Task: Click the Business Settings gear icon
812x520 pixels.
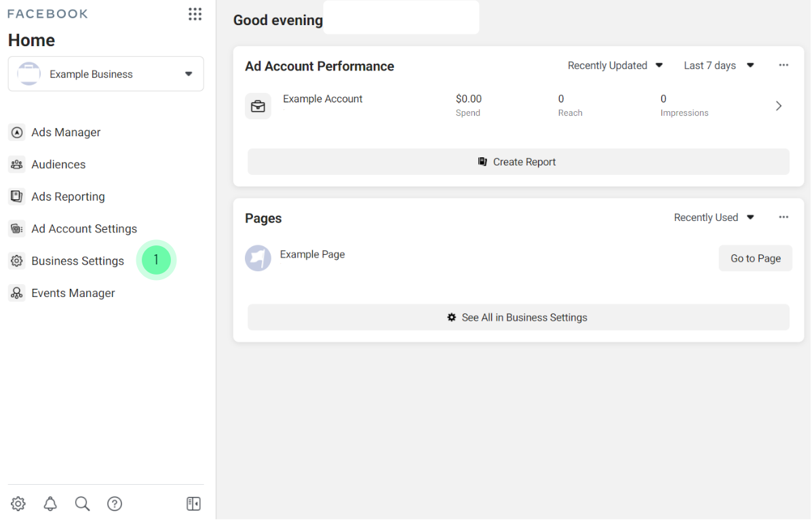Action: (x=16, y=261)
